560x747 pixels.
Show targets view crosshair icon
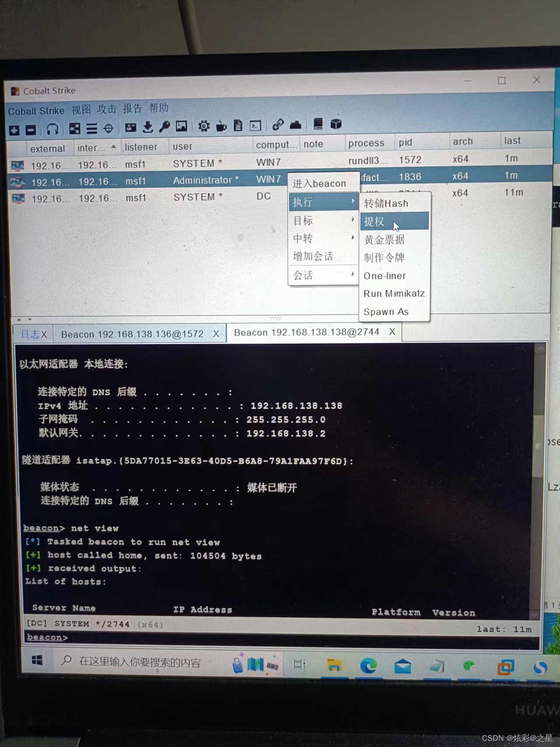[x=108, y=128]
